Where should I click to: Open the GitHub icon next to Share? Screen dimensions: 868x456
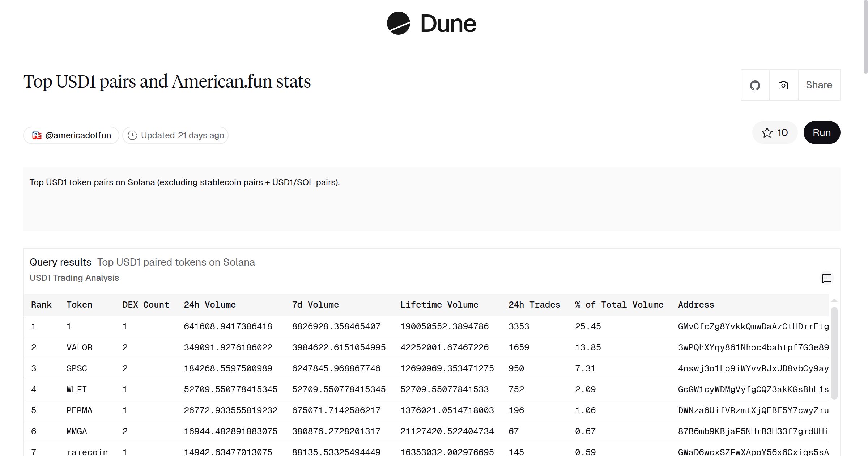[x=755, y=85]
